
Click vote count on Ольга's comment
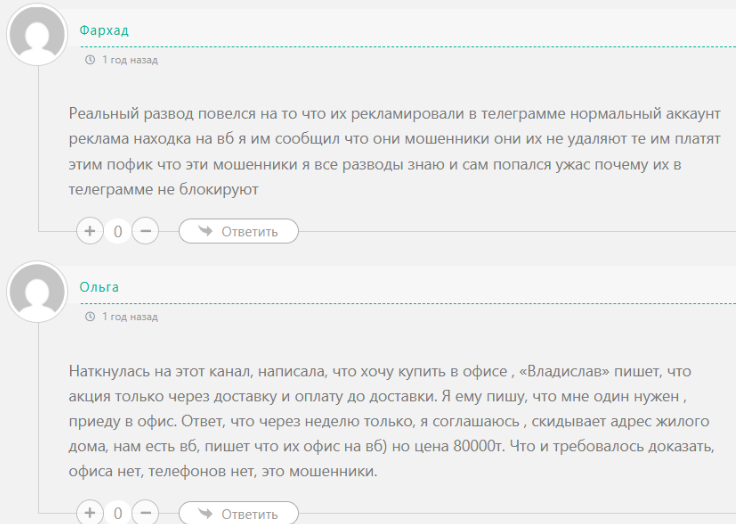tap(118, 514)
